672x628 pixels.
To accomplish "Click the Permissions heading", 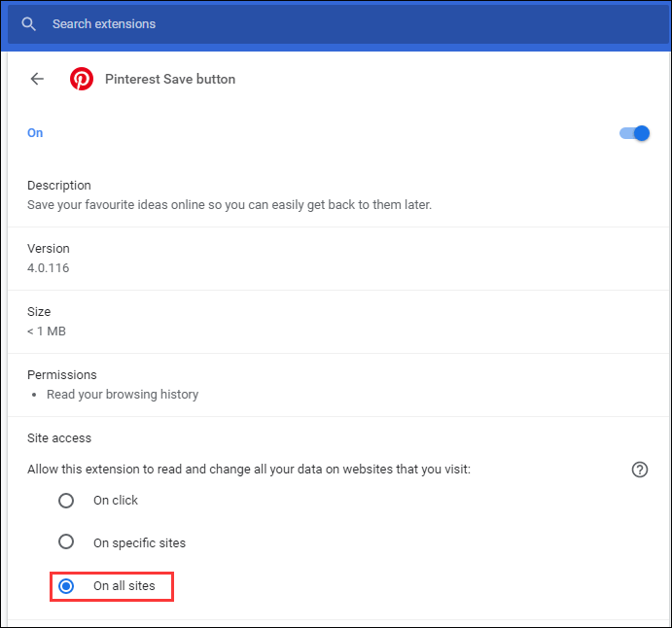I will coord(62,375).
